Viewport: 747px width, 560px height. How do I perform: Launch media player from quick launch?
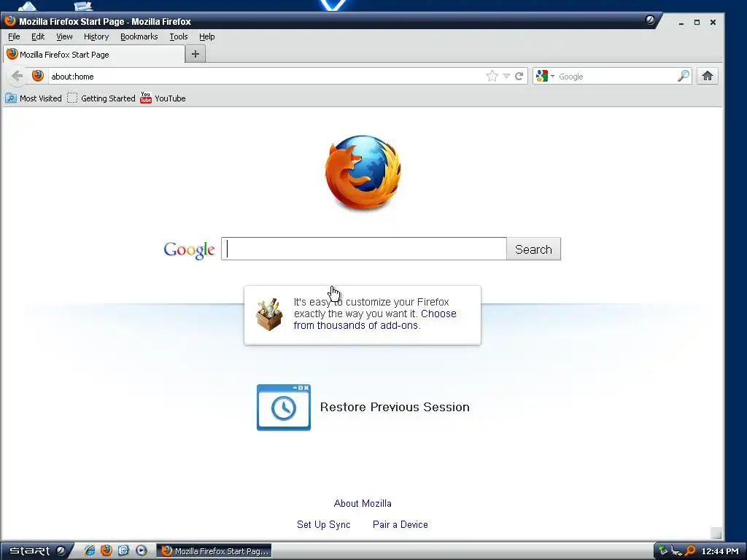point(141,551)
